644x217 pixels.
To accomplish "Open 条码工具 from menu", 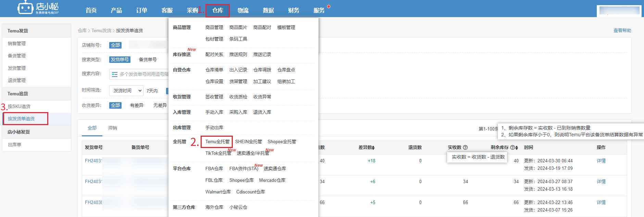I will click(238, 39).
